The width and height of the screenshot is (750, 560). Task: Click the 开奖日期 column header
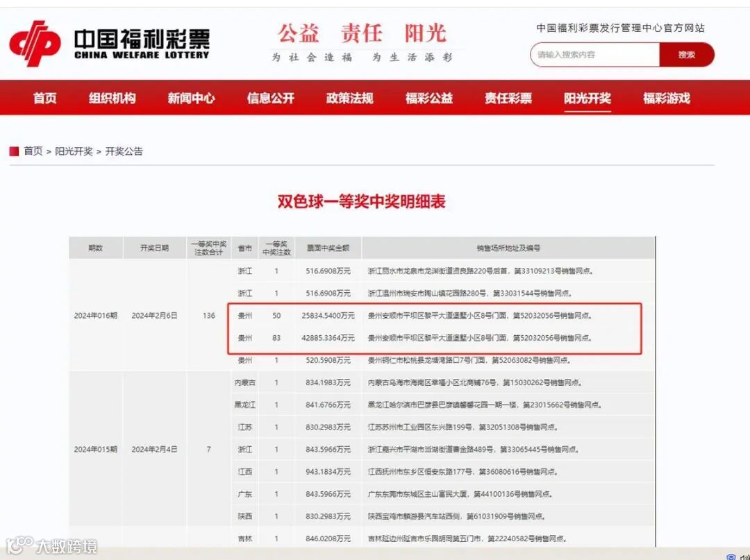tap(154, 248)
